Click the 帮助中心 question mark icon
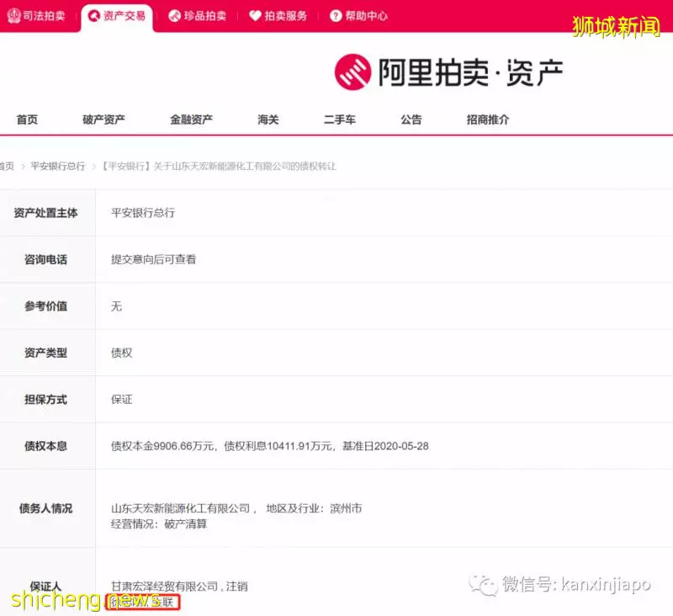Image resolution: width=673 pixels, height=616 pixels. [336, 16]
